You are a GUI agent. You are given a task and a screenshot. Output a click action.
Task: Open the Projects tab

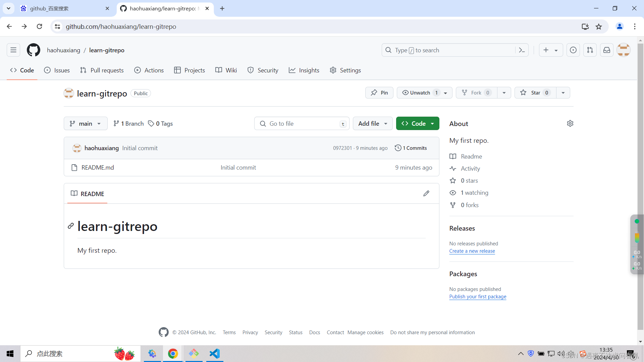(190, 70)
